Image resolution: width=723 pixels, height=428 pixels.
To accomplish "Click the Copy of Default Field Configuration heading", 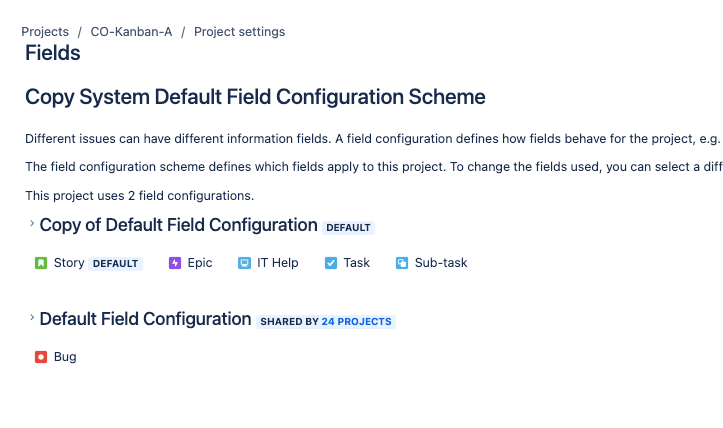I will [178, 225].
